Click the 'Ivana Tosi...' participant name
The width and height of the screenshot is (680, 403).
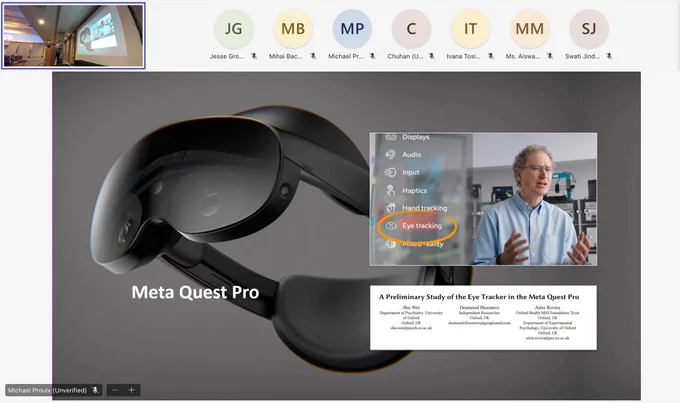463,56
